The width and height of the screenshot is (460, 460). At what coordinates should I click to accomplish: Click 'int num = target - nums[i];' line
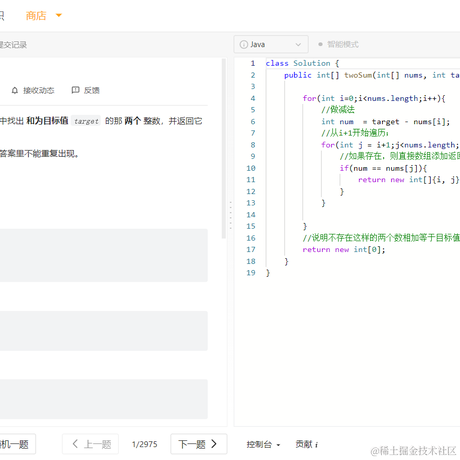pos(386,122)
